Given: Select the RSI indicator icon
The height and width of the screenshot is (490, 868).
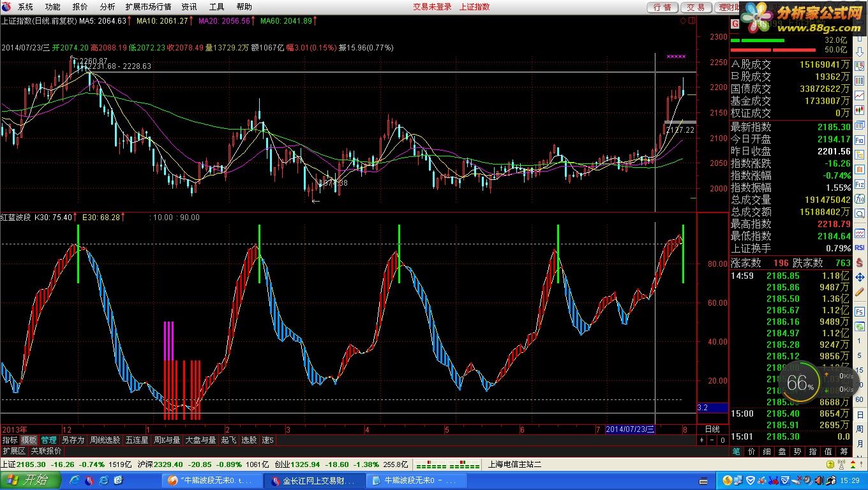Looking at the screenshot, I should [859, 248].
